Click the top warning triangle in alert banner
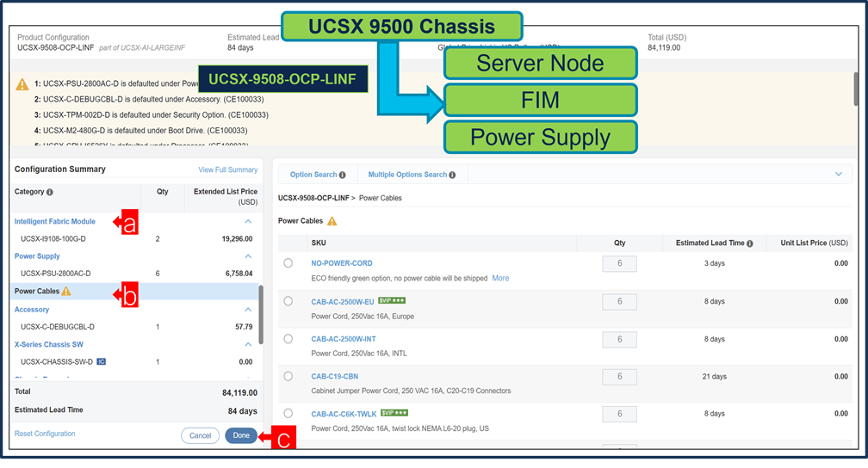868x468 pixels. coord(22,84)
